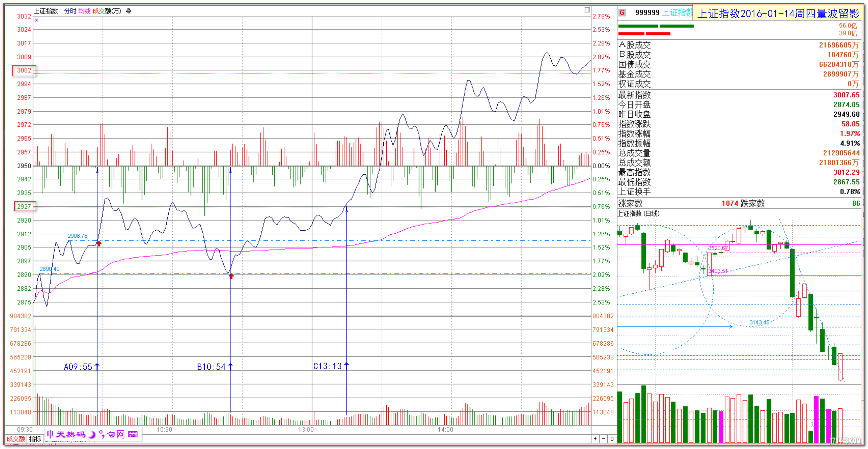Viewport: 868px width, 449px height.
Task: Click the 最低指数 value 2867.55
Action: [x=846, y=182]
